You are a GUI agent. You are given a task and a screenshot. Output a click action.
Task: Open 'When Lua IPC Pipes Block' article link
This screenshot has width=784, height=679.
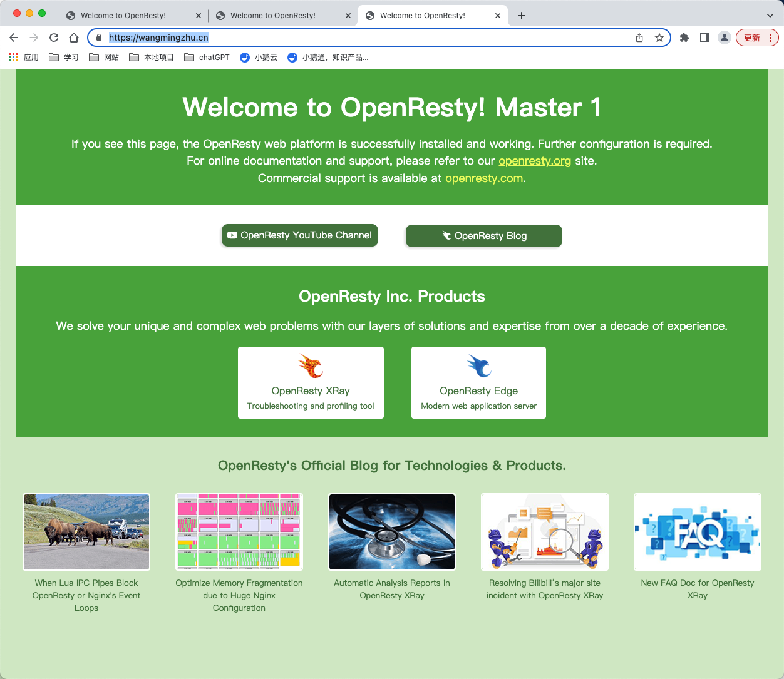86,595
